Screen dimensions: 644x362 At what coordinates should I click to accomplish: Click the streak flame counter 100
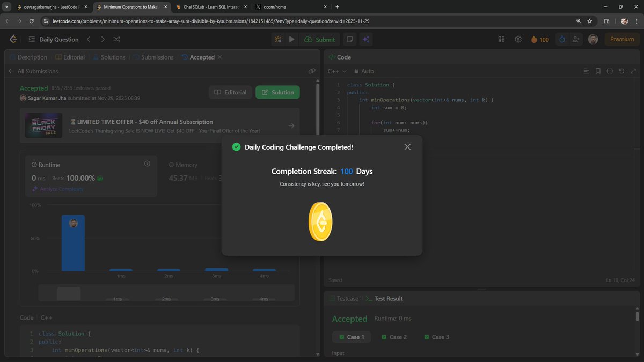coord(540,39)
